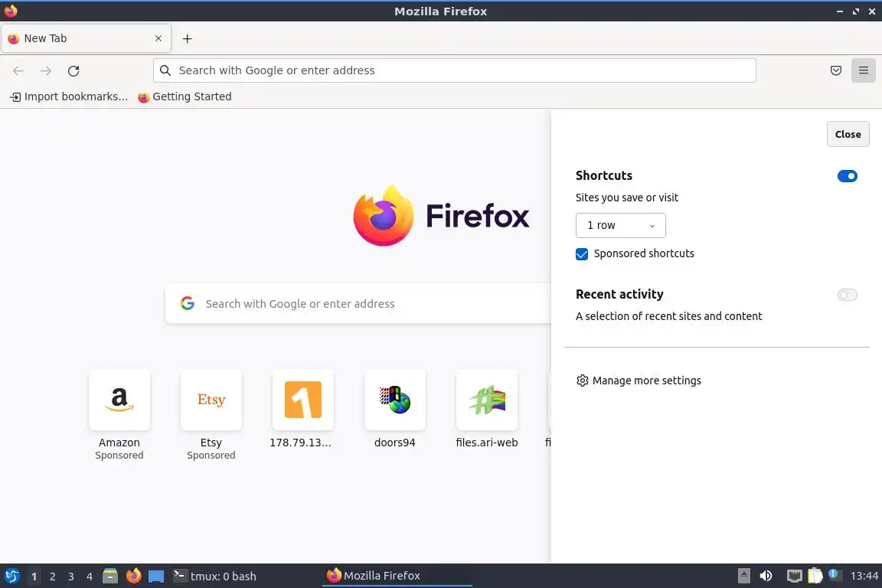Screen dimensions: 882x588
Task: Launch Firefox from taskbar launcher icon
Action: 134,576
